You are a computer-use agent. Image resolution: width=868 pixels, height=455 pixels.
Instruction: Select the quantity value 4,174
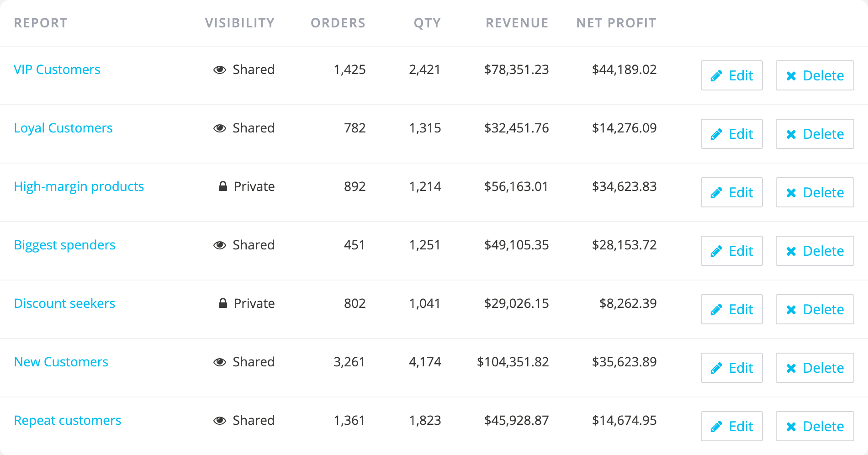click(425, 362)
